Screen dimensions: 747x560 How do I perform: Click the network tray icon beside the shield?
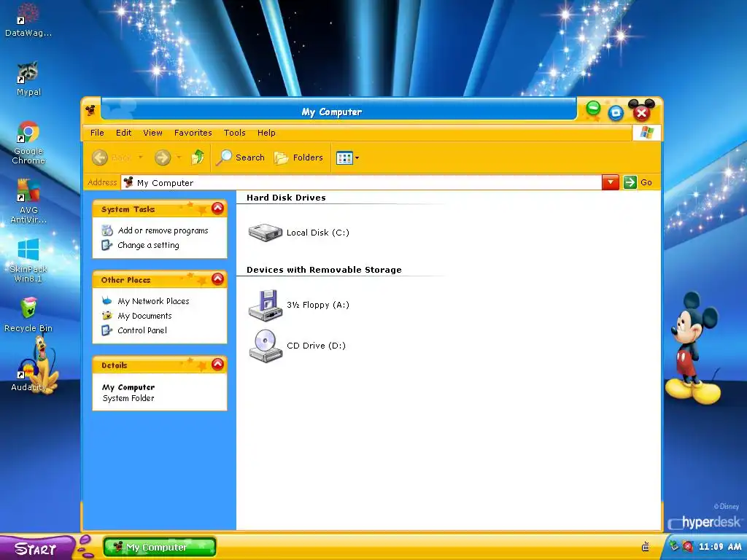674,546
